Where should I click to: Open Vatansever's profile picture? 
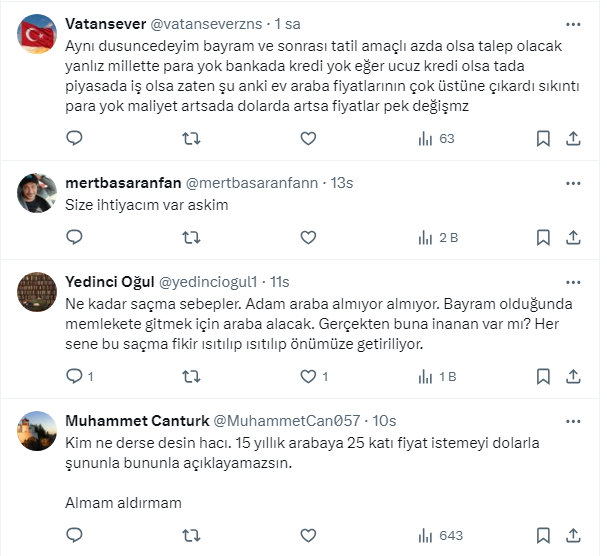click(x=38, y=36)
